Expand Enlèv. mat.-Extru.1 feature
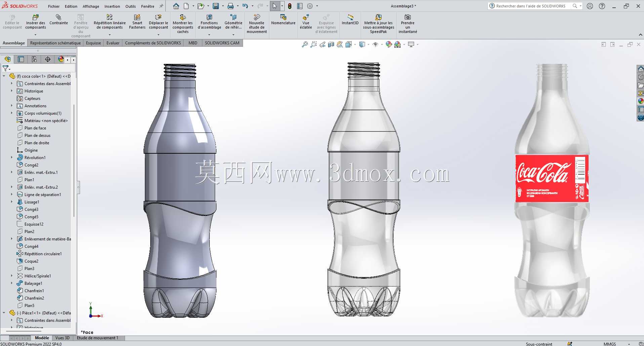This screenshot has width=644, height=346. tap(11, 172)
